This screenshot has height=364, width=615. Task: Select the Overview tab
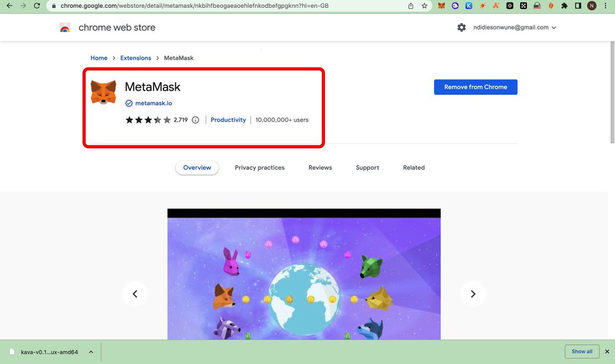pyautogui.click(x=197, y=167)
